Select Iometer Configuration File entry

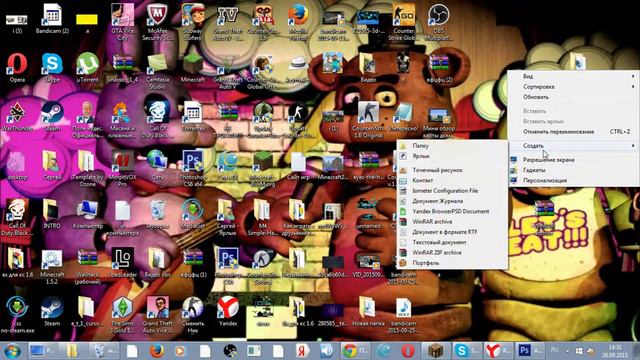[x=452, y=191]
